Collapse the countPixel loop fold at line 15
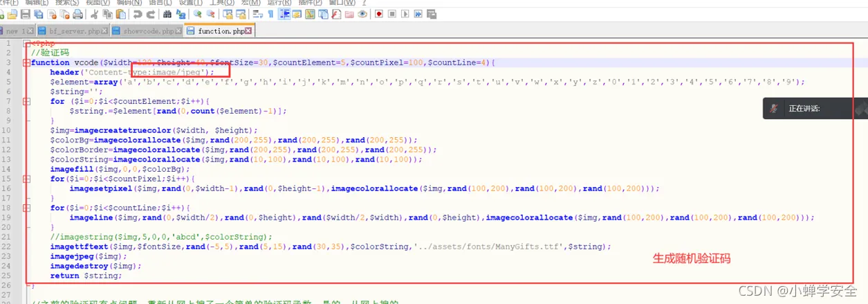The height and width of the screenshot is (304, 868). click(26, 179)
